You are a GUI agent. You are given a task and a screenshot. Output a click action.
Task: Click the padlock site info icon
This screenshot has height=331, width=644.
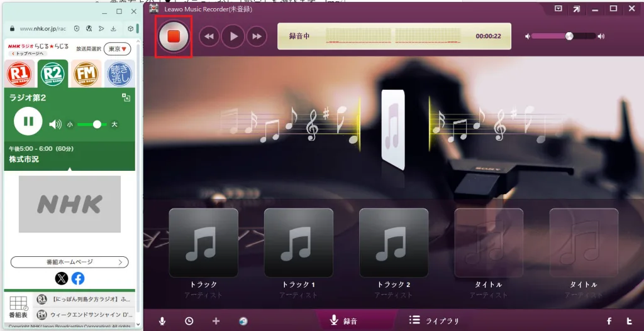(11, 29)
